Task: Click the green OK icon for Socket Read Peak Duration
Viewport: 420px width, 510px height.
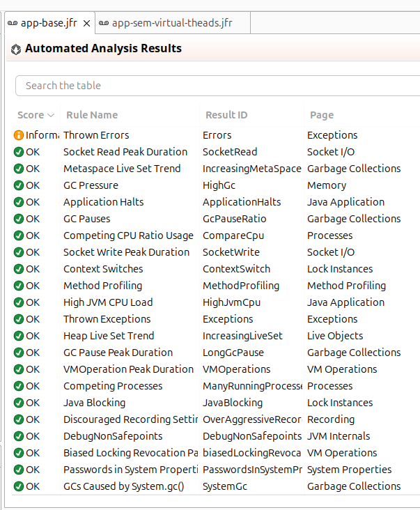Action: [x=19, y=152]
